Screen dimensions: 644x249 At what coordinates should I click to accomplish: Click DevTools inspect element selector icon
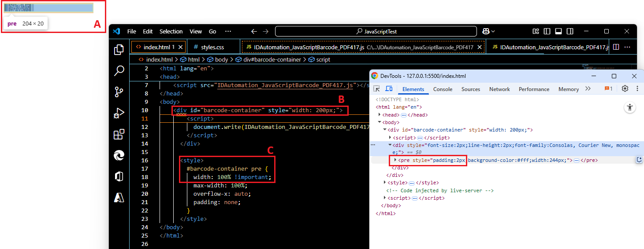376,89
